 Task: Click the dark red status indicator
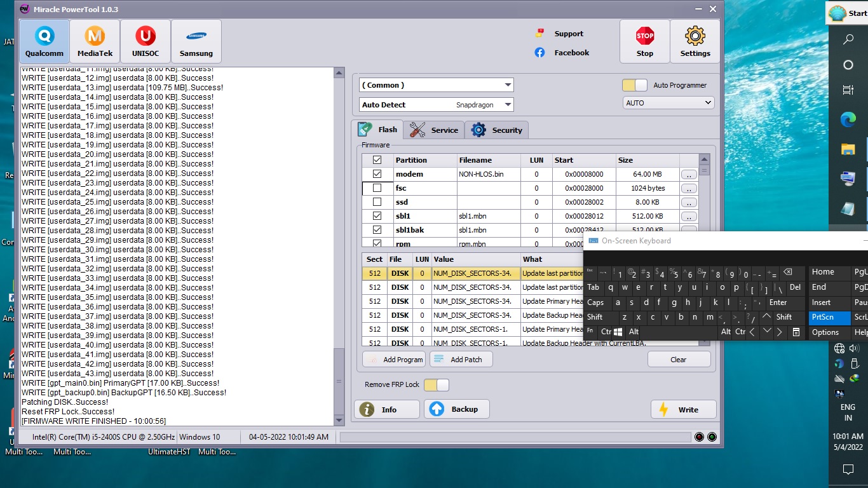[700, 437]
